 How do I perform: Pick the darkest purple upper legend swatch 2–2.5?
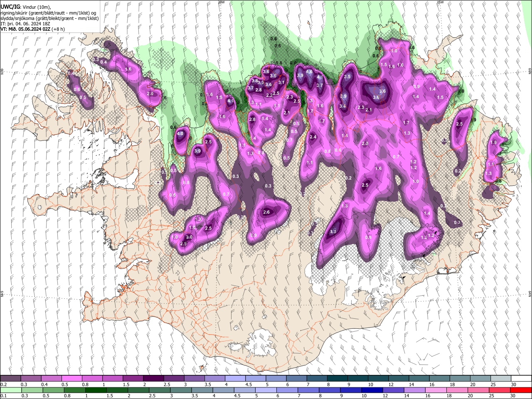[x=153, y=379]
